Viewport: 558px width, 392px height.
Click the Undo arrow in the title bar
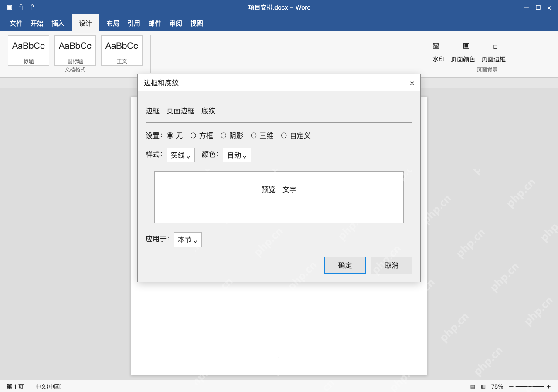coord(21,7)
